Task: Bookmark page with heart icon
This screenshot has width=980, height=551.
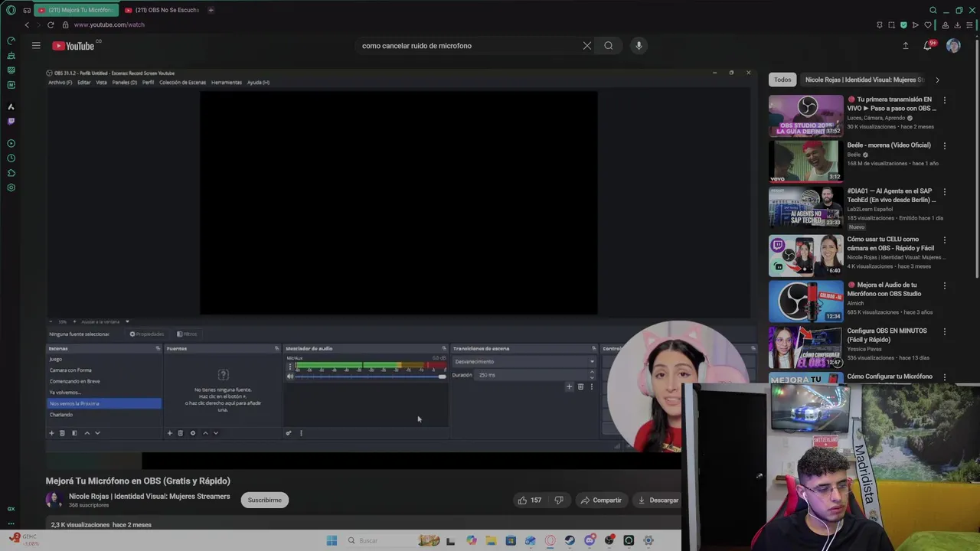Action: (x=927, y=24)
